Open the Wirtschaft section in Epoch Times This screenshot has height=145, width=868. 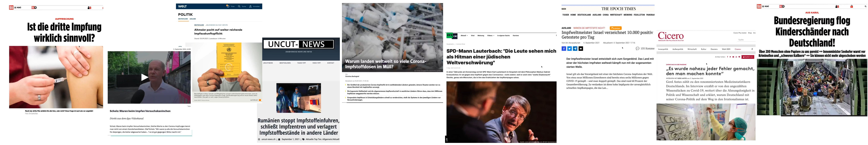pos(616,15)
